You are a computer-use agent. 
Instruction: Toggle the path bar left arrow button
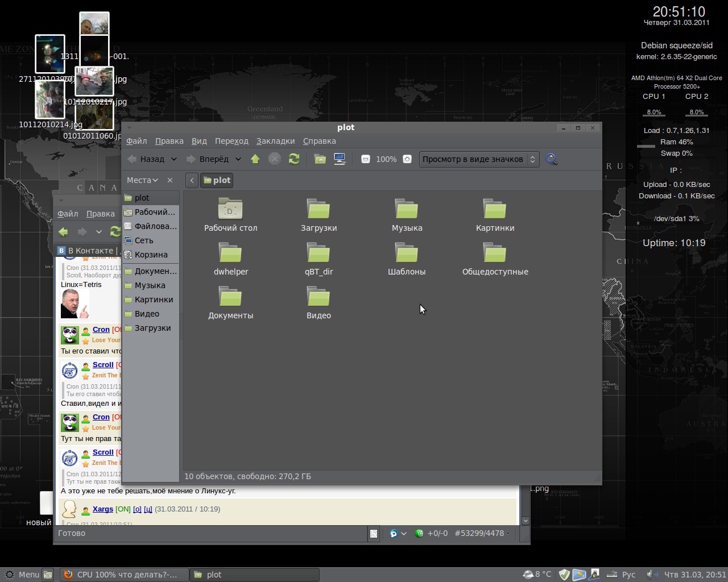(x=192, y=180)
